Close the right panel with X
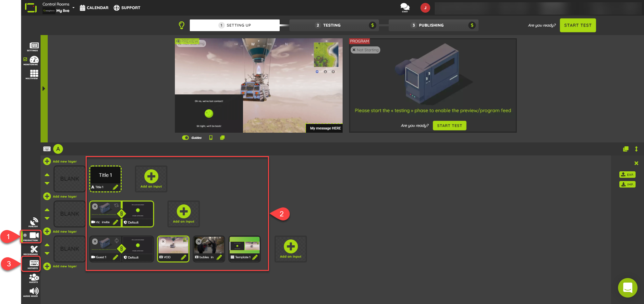 tap(636, 163)
